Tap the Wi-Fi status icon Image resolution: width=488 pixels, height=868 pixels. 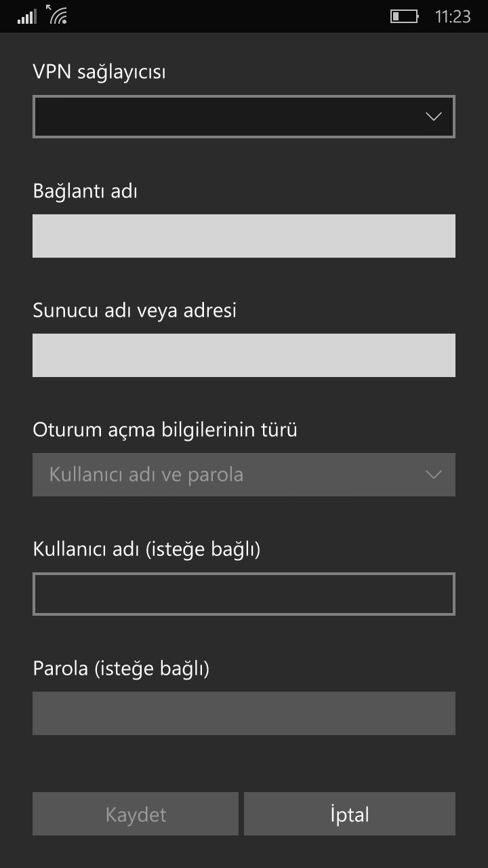point(57,14)
